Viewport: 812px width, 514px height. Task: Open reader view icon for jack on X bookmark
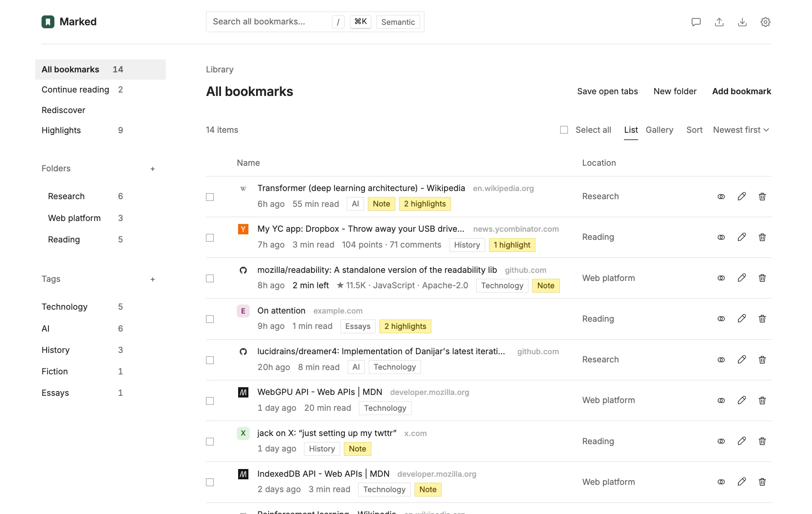721,441
